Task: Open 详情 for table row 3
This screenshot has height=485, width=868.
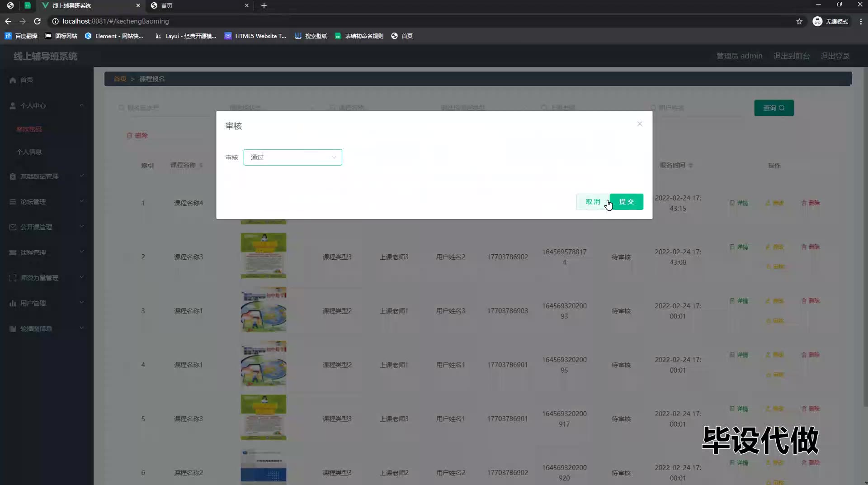Action: [739, 301]
